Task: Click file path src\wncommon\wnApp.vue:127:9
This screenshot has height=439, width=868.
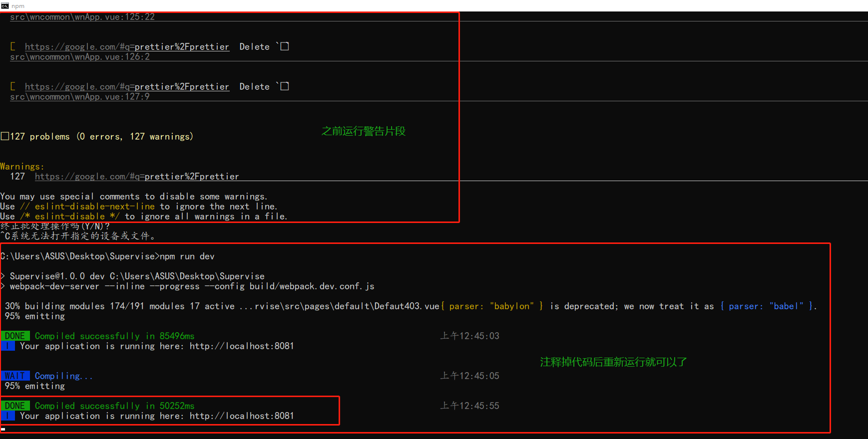Action: (80, 97)
